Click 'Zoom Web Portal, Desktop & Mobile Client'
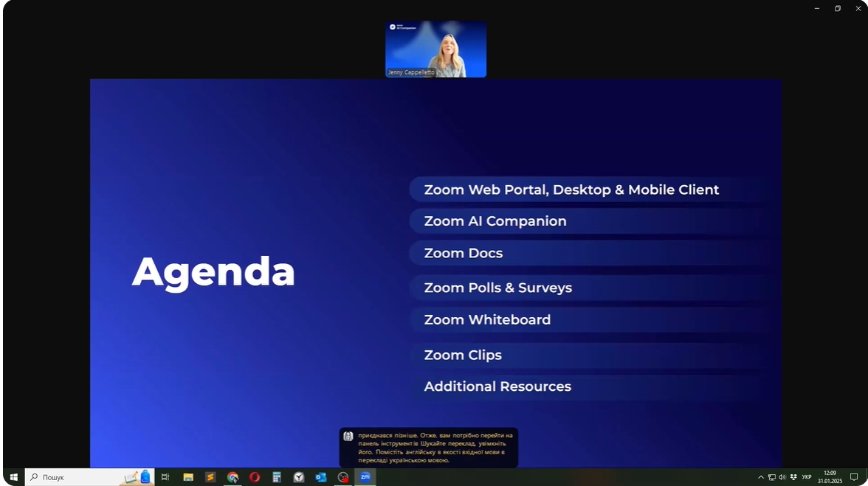868x486 pixels. 571,190
